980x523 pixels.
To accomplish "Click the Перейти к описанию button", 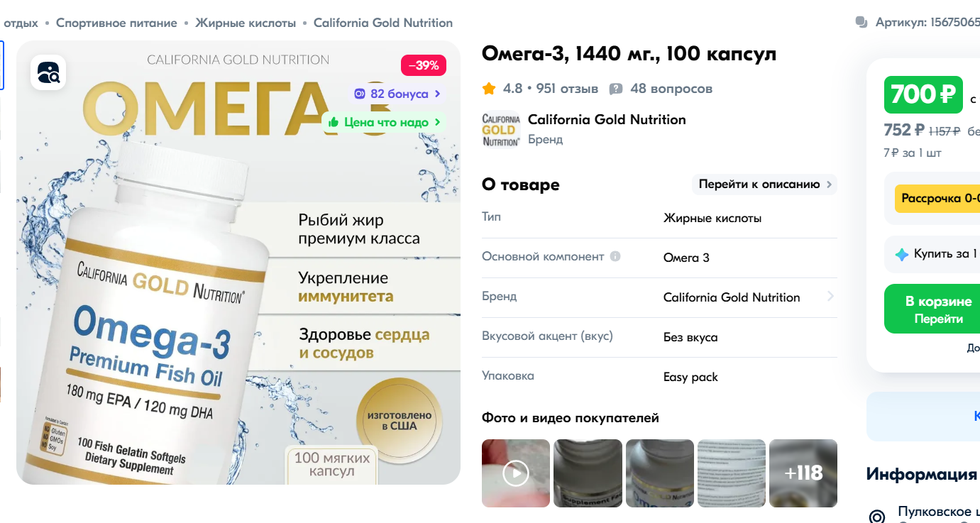I will pyautogui.click(x=764, y=185).
